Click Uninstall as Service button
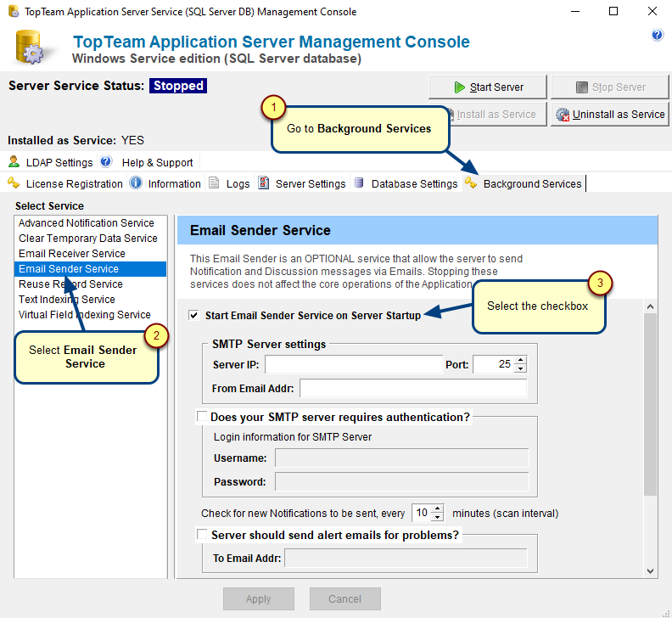672x618 pixels. pos(610,115)
